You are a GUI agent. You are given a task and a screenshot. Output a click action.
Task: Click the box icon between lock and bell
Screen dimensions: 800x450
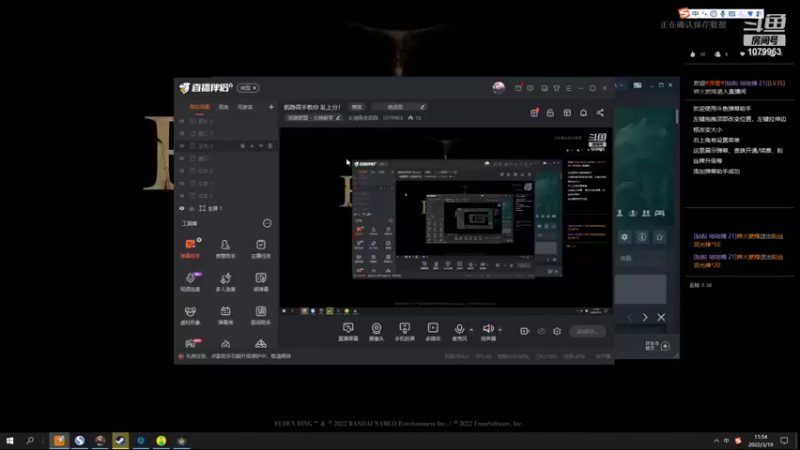click(567, 113)
